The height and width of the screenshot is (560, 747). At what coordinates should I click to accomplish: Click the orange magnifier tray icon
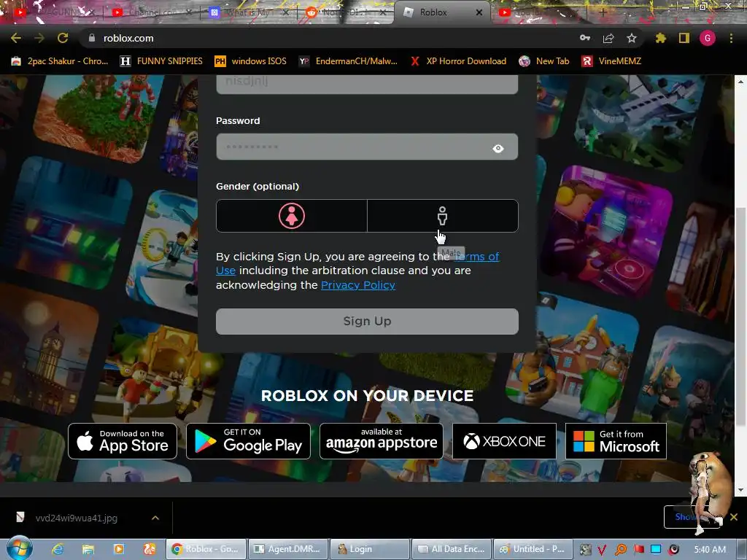[620, 550]
